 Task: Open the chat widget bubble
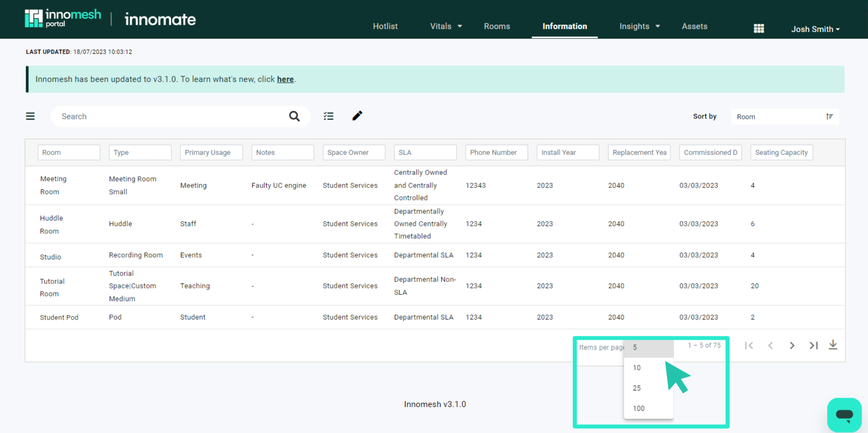844,415
